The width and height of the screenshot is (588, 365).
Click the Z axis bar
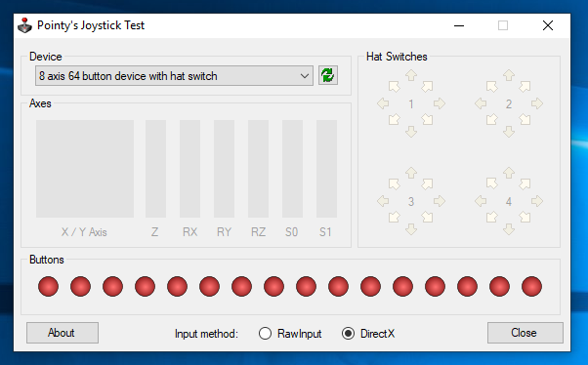coord(155,169)
